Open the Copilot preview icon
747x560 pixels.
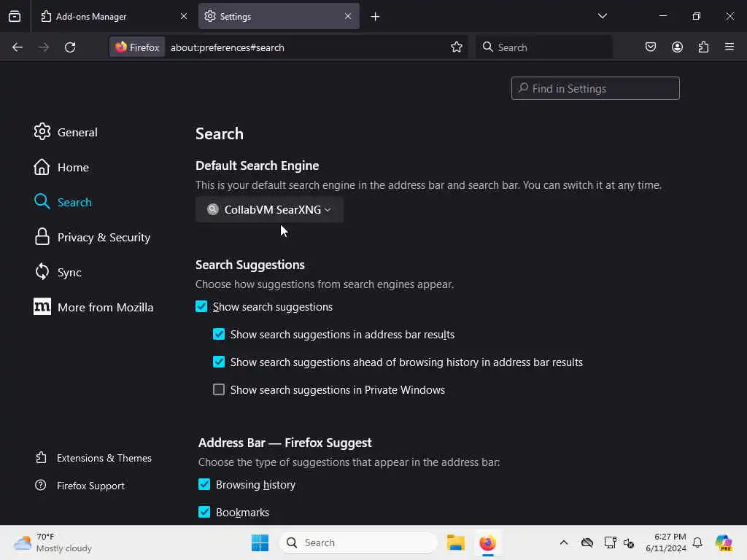click(x=724, y=542)
